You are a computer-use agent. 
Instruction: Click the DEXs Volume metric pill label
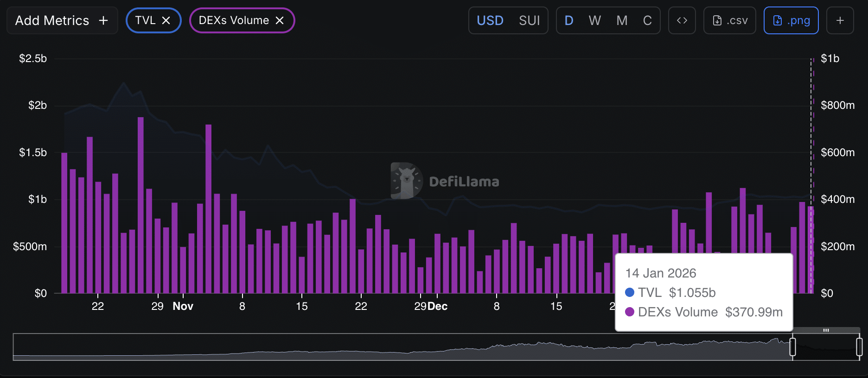pyautogui.click(x=234, y=20)
